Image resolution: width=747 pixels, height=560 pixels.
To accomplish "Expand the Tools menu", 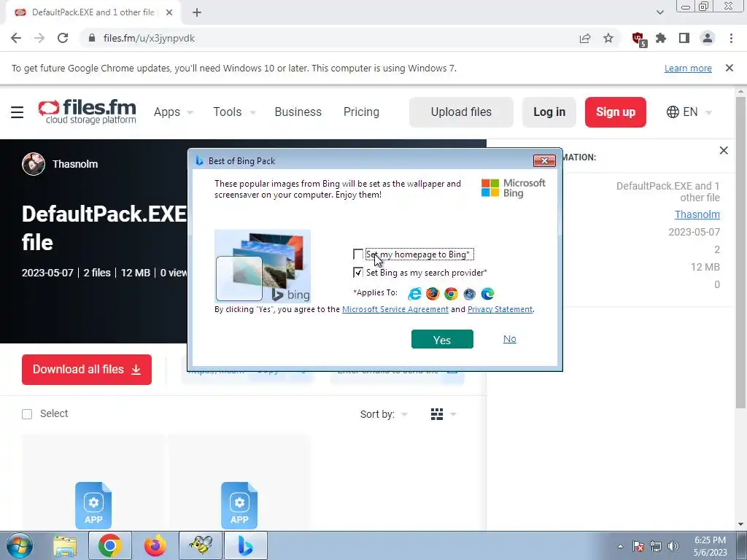I will point(234,112).
